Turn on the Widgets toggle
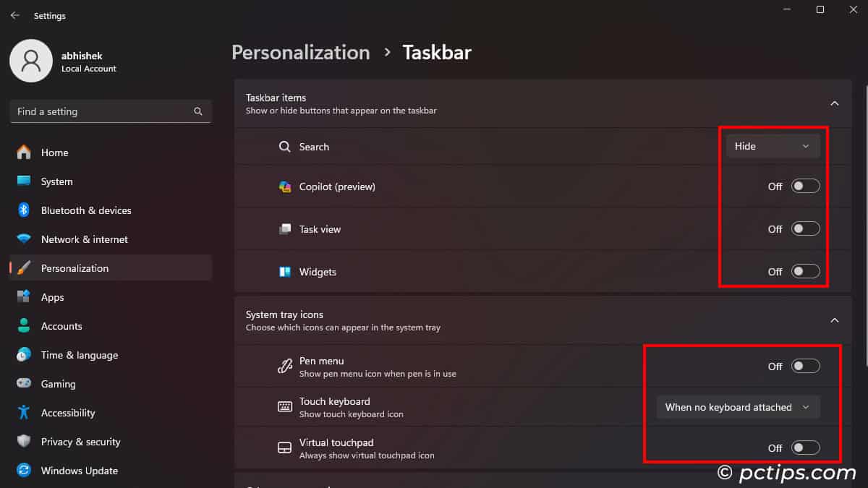 [805, 271]
